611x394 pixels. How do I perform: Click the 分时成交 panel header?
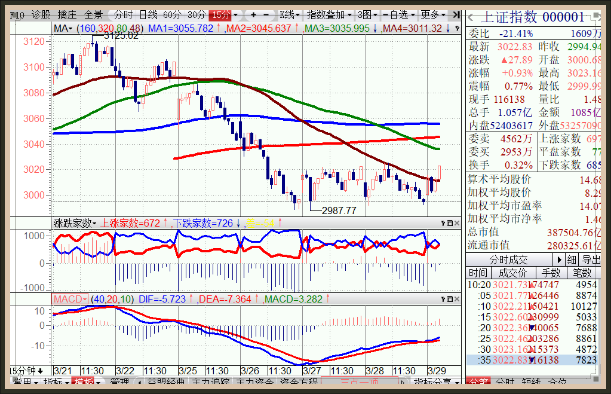coord(509,260)
